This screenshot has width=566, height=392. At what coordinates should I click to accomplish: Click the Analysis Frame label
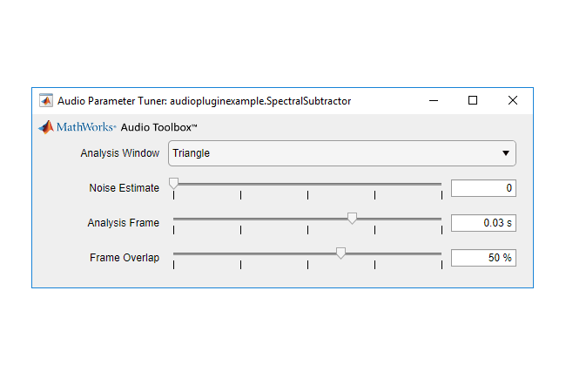(123, 223)
